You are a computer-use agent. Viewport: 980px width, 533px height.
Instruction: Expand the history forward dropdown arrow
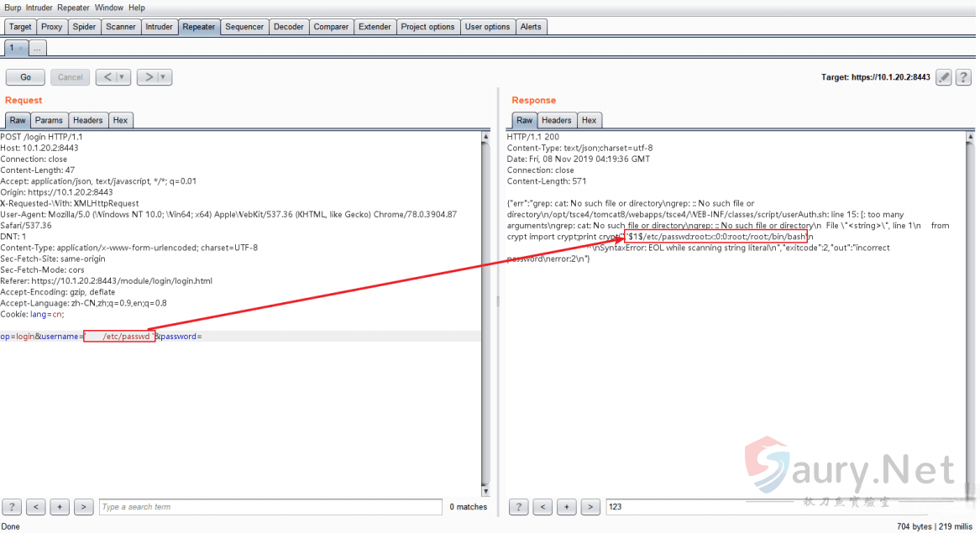164,77
